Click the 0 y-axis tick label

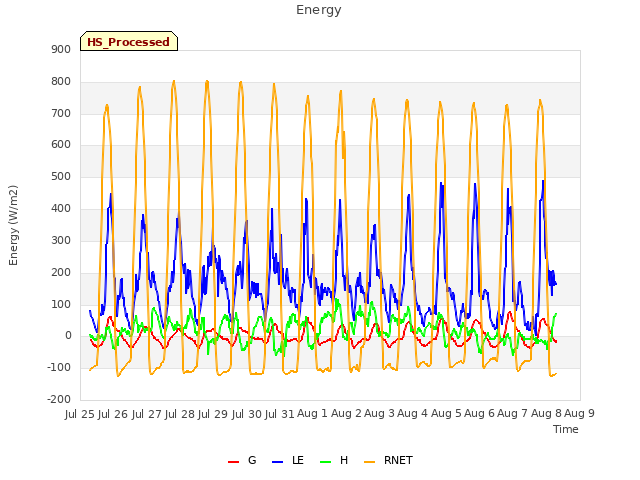(68, 336)
